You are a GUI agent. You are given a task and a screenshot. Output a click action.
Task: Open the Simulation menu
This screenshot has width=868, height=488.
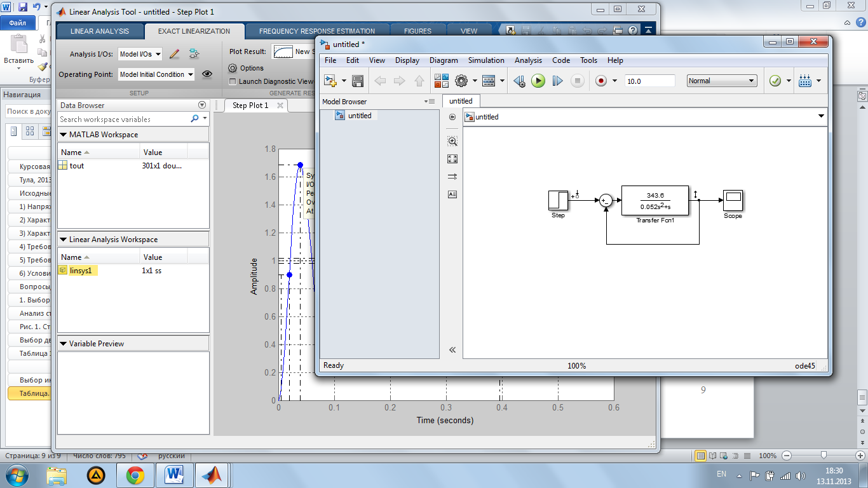pos(486,60)
